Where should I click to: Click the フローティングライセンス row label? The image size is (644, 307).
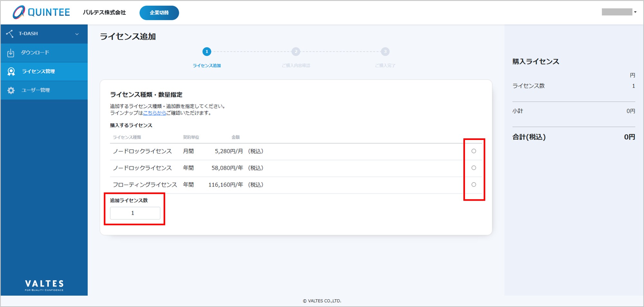click(145, 185)
